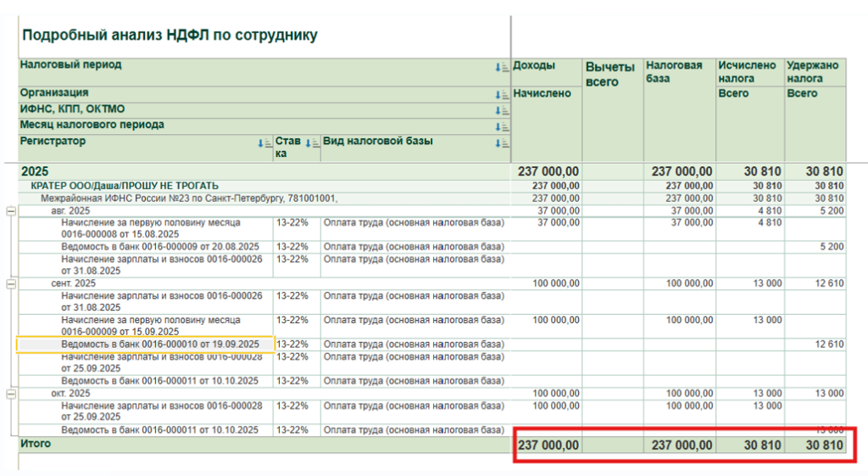Click the Ставка column sort icon

click(311, 143)
